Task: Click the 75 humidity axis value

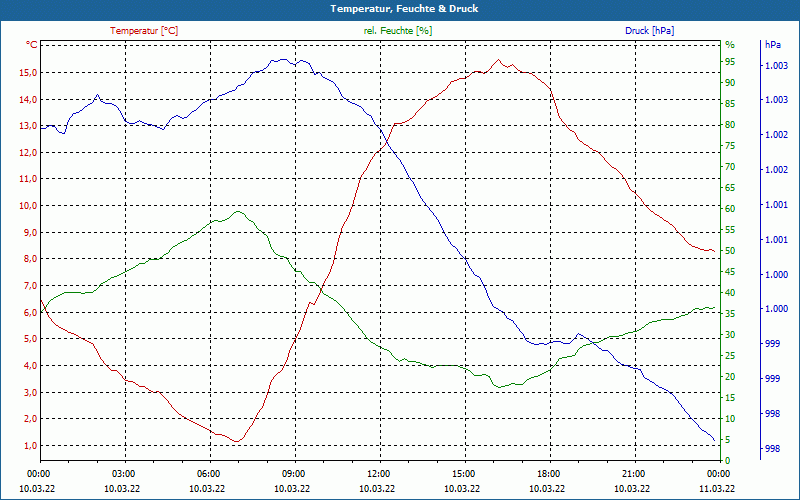Action: click(730, 146)
